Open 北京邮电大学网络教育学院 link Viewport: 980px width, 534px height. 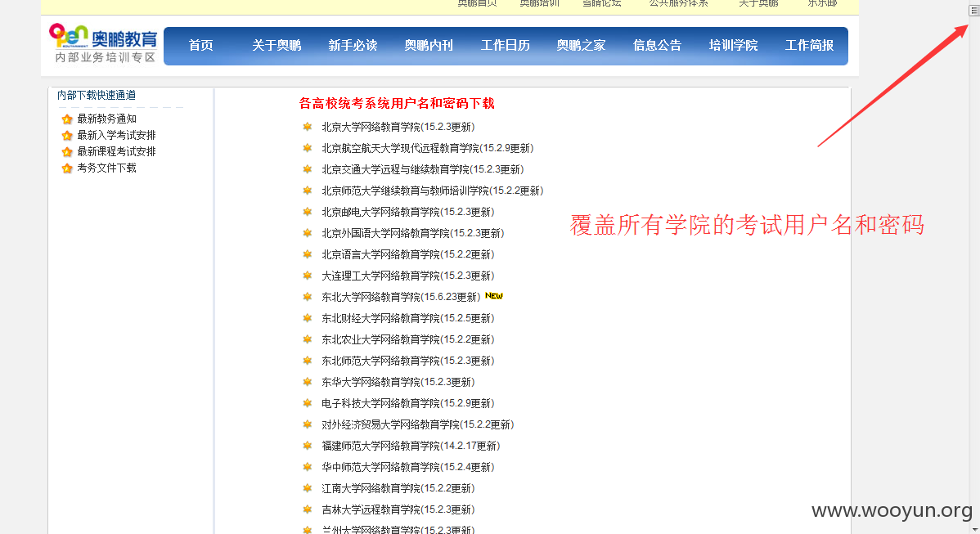[408, 212]
